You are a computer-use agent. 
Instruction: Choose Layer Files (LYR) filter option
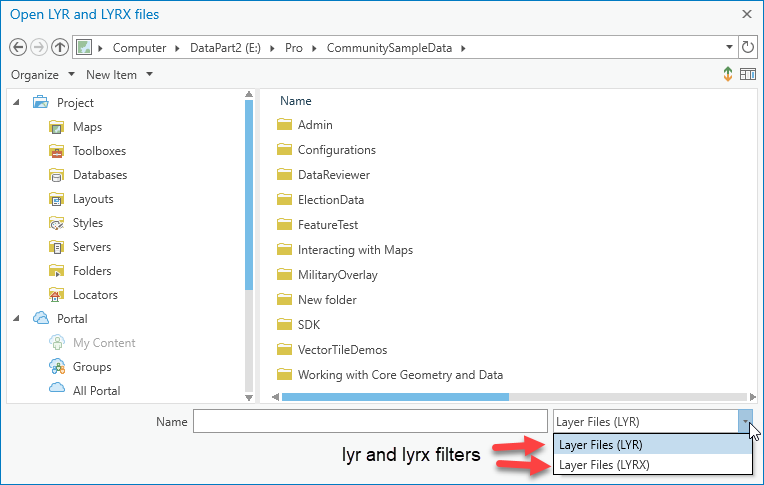click(x=601, y=445)
